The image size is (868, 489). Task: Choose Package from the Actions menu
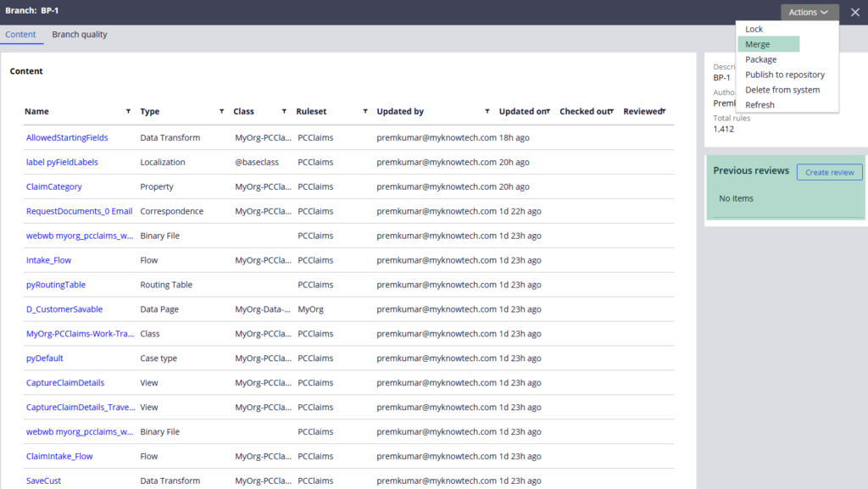click(761, 59)
